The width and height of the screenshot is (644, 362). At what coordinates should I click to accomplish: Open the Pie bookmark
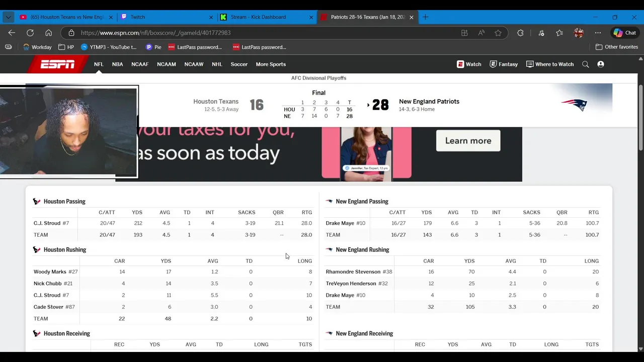click(x=153, y=47)
